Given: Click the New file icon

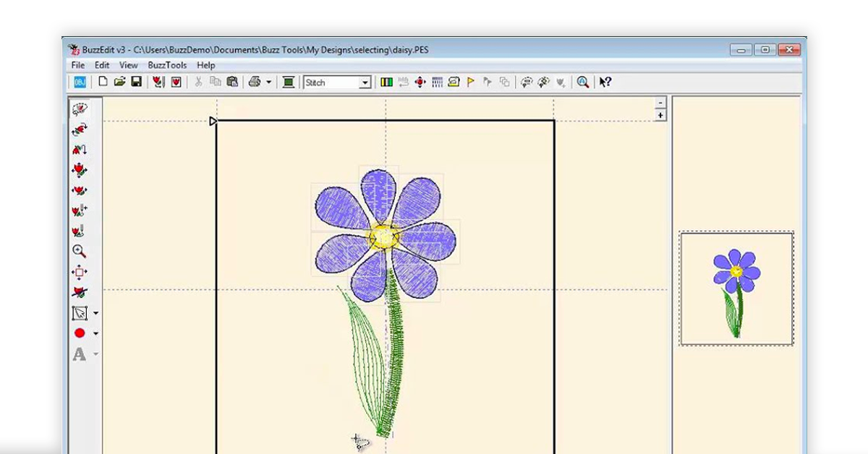Looking at the screenshot, I should (103, 82).
